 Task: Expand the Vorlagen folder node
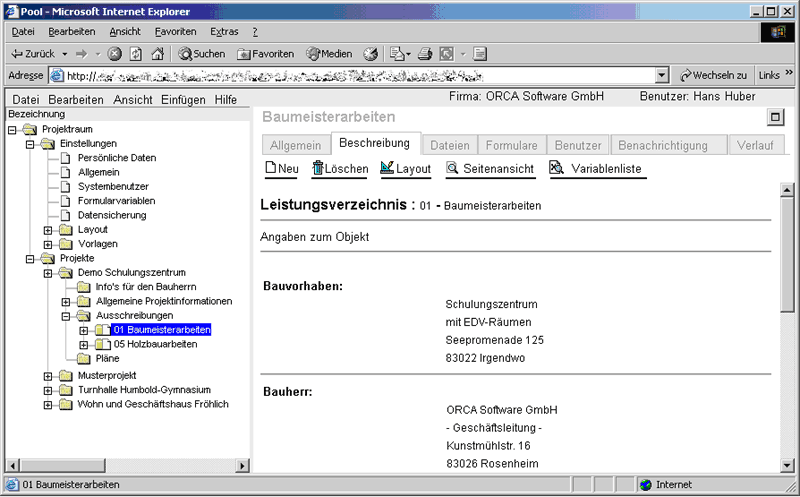point(48,244)
